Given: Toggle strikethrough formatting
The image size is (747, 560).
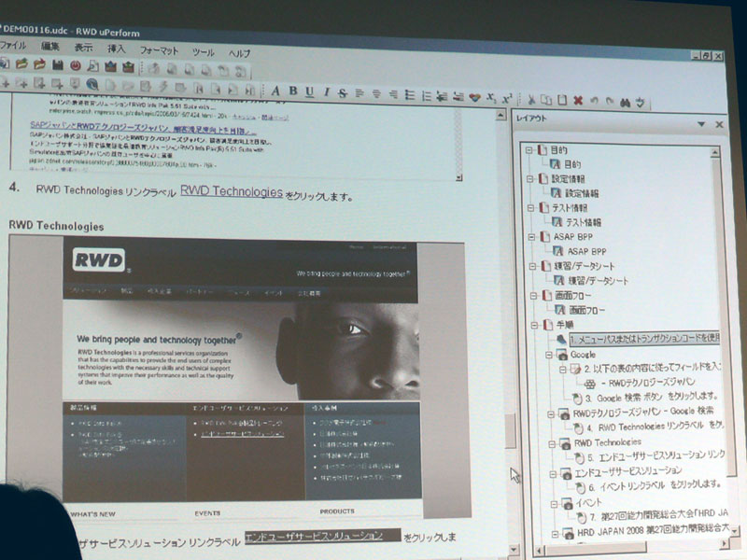Looking at the screenshot, I should 343,92.
